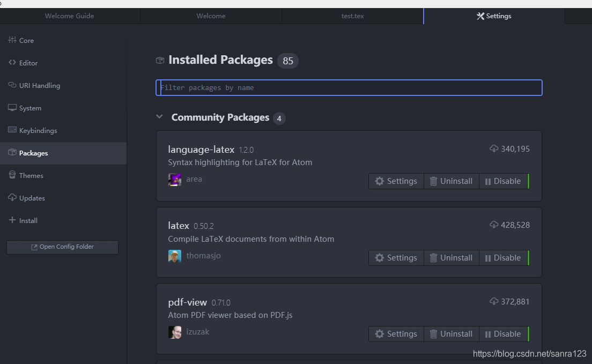Screen dimensions: 592x364
Task: Uninstall the latex package
Action: 451,258
